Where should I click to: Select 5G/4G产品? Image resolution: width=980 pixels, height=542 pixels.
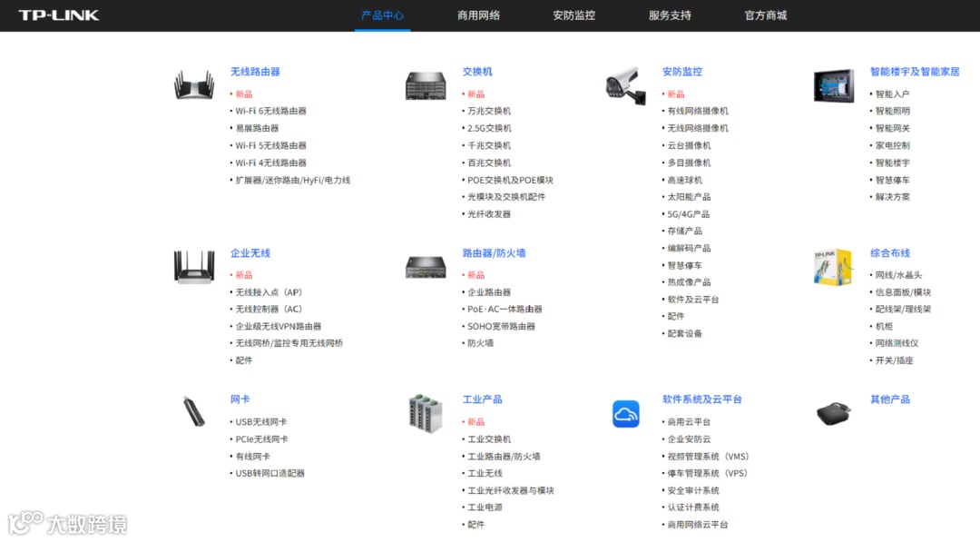pyautogui.click(x=688, y=213)
